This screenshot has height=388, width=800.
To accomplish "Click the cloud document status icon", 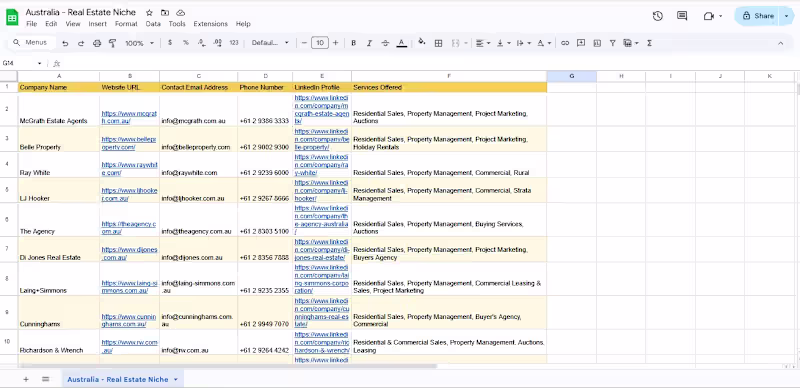I will point(181,12).
